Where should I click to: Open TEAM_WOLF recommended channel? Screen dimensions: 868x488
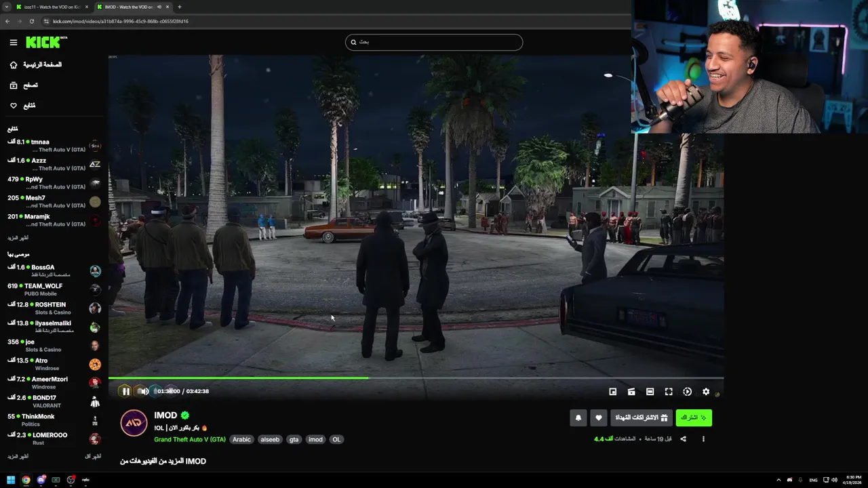pyautogui.click(x=54, y=289)
